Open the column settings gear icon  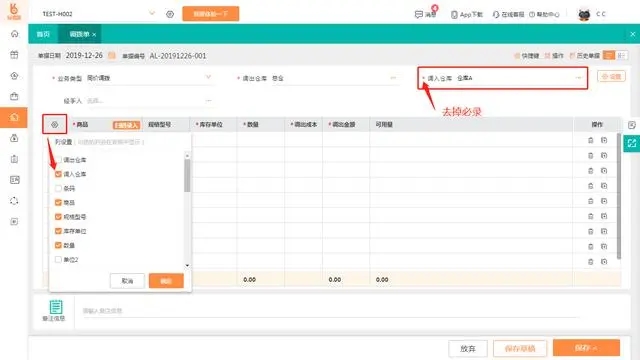pyautogui.click(x=55, y=124)
